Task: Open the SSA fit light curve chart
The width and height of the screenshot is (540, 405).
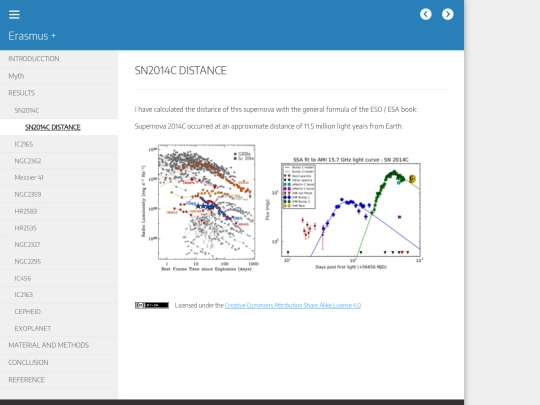Action: pos(344,213)
